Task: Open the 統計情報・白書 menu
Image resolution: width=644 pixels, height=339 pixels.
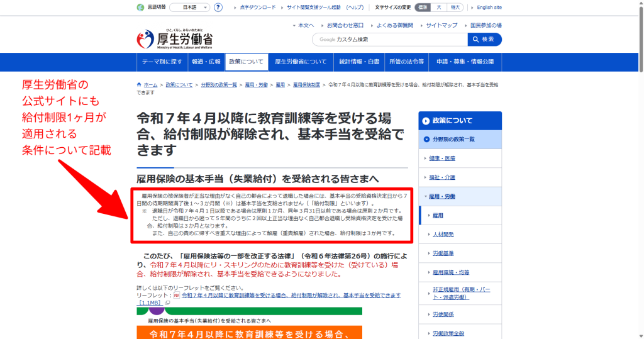Action: pos(359,62)
